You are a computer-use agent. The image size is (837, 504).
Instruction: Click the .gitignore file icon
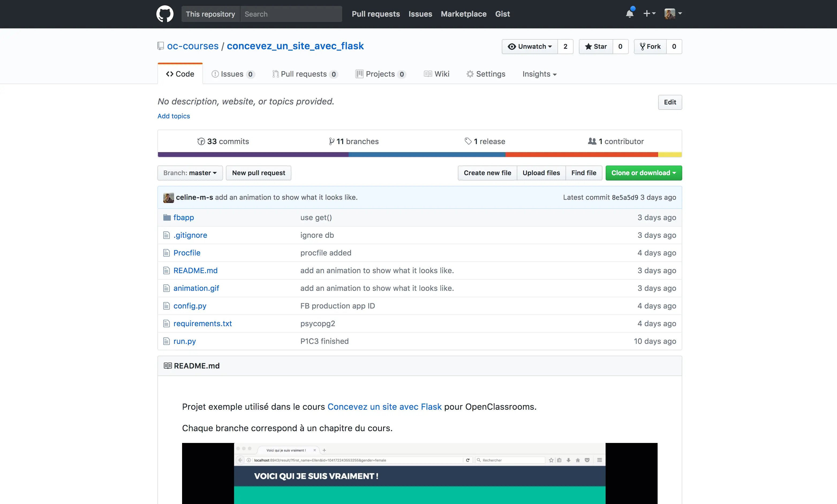(166, 235)
